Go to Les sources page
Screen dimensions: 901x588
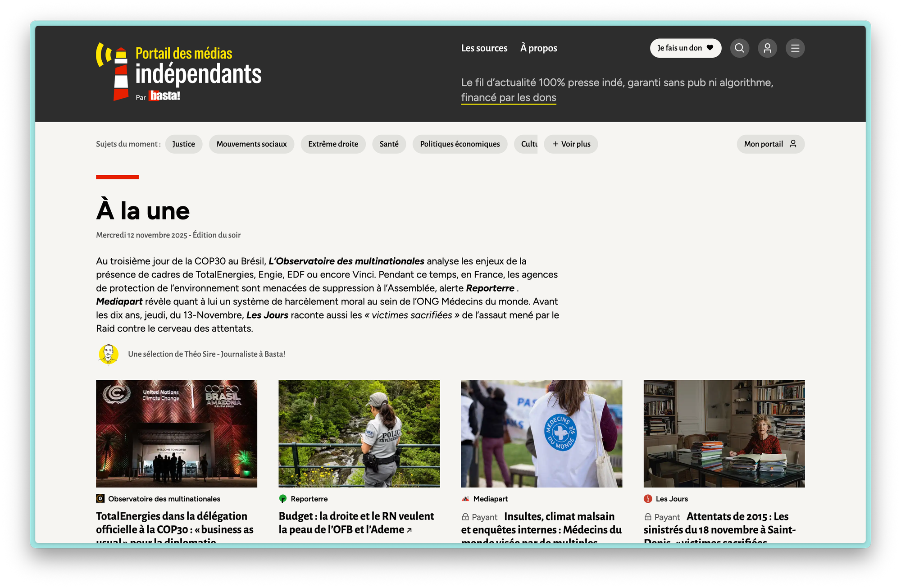click(x=484, y=48)
